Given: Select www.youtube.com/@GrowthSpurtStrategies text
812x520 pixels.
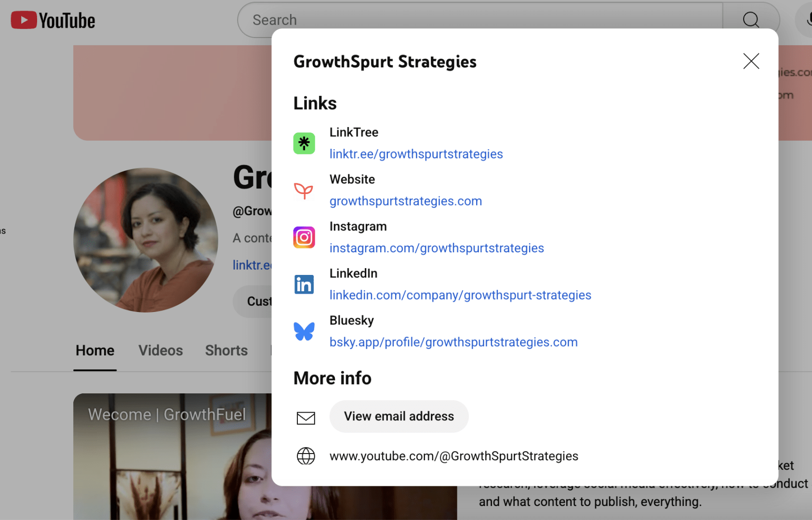Looking at the screenshot, I should [x=454, y=456].
